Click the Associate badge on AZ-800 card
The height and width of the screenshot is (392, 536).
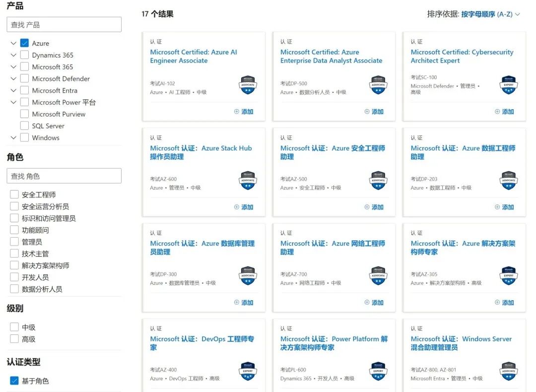509,371
